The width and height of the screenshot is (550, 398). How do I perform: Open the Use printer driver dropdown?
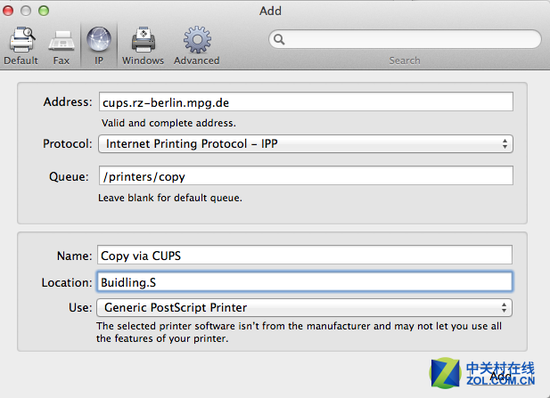304,308
